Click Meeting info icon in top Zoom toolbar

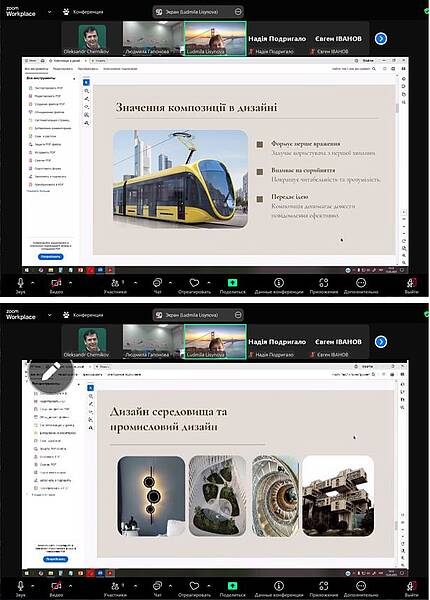coord(279,283)
